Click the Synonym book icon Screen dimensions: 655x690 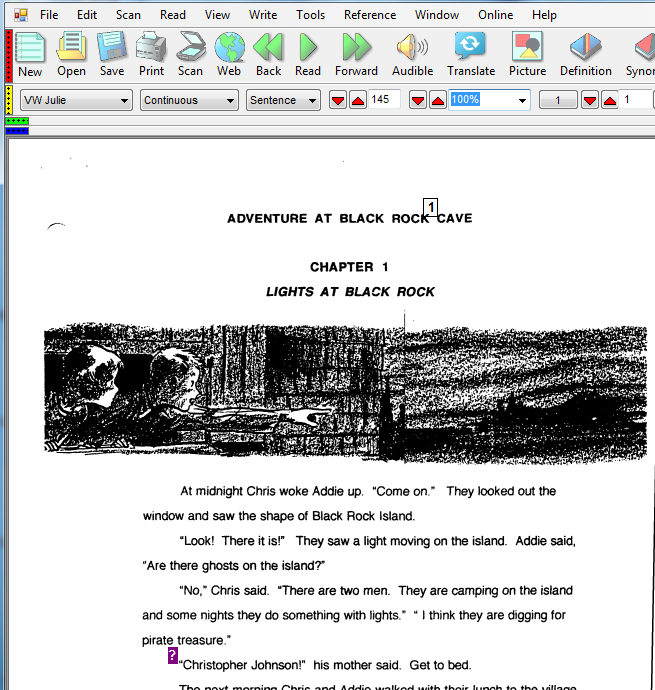pos(645,47)
